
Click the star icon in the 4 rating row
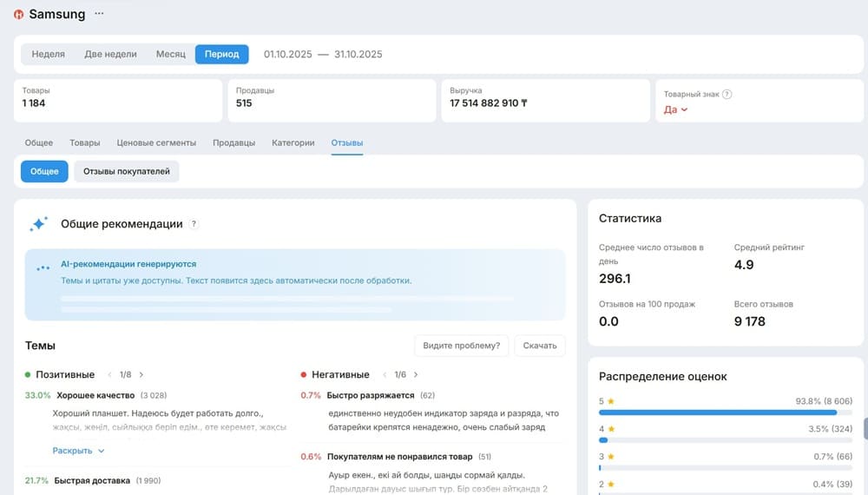pyautogui.click(x=611, y=429)
